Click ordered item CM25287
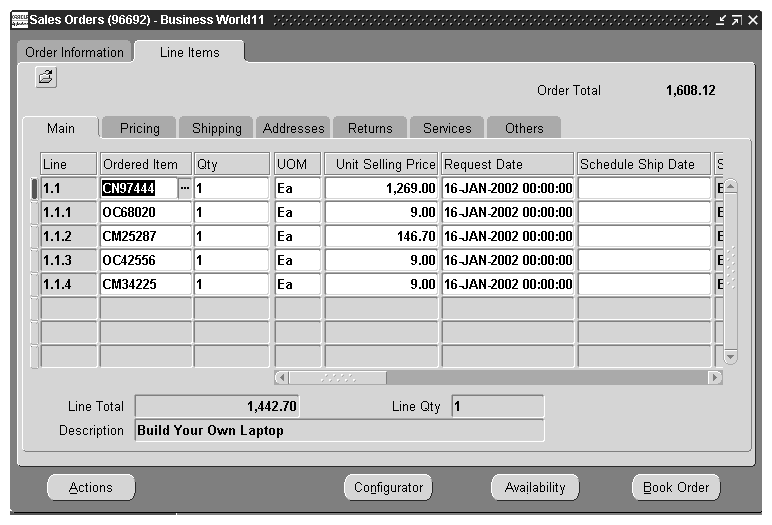This screenshot has height=525, width=772. [x=146, y=236]
